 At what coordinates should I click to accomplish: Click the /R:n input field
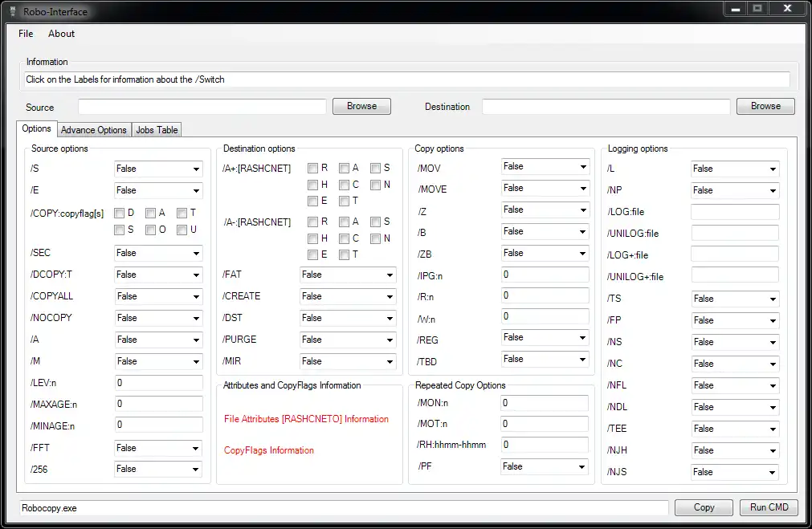pyautogui.click(x=545, y=295)
